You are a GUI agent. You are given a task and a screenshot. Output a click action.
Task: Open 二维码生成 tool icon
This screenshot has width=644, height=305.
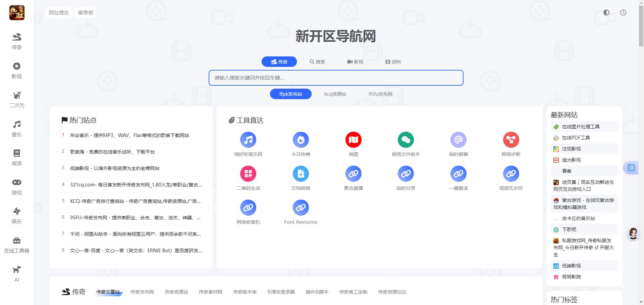(x=248, y=174)
